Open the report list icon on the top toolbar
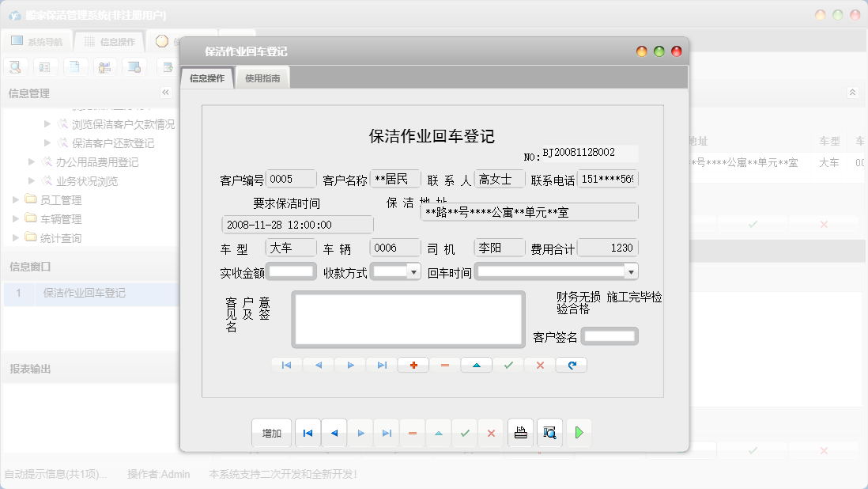868x489 pixels. pyautogui.click(x=45, y=66)
